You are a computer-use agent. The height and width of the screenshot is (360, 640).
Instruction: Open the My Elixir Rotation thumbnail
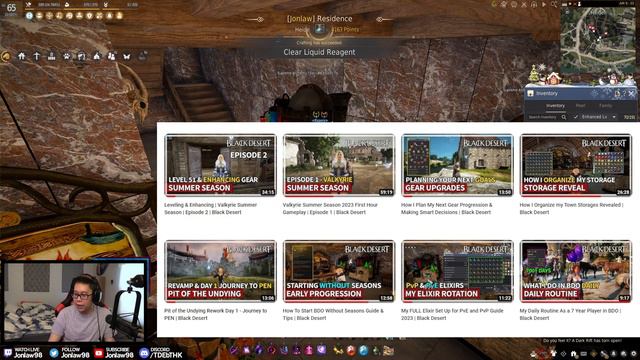pos(457,271)
